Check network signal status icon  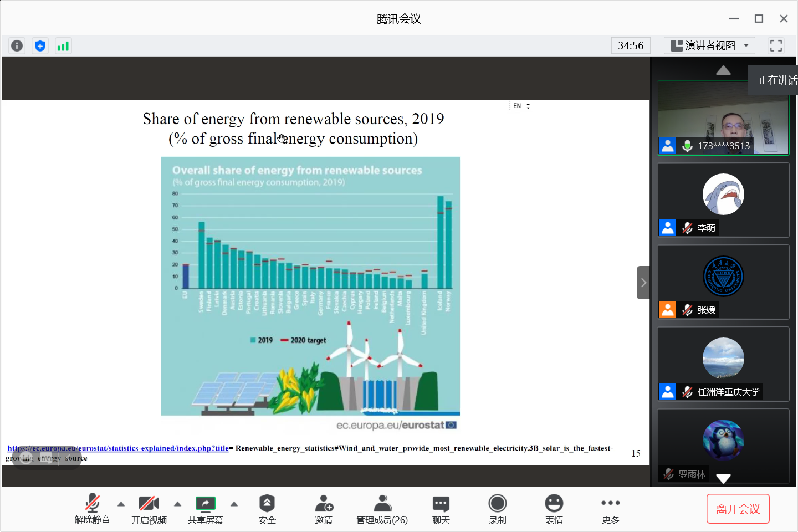(x=63, y=45)
